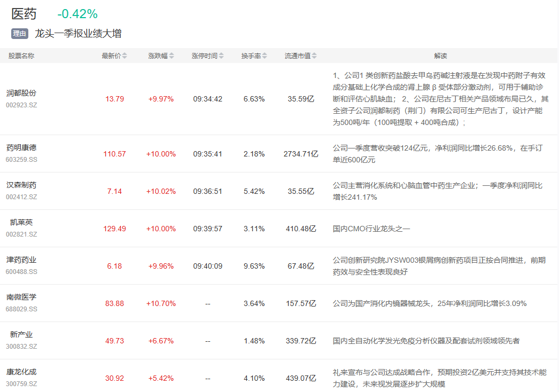The width and height of the screenshot is (559, 392).
Task: Click the 医药 sector title
Action: coord(24,14)
